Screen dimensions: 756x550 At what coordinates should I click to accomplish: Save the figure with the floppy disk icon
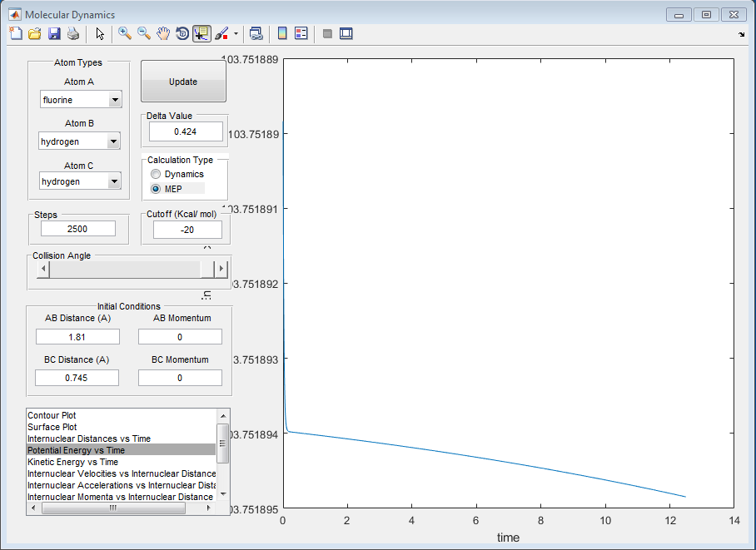54,33
